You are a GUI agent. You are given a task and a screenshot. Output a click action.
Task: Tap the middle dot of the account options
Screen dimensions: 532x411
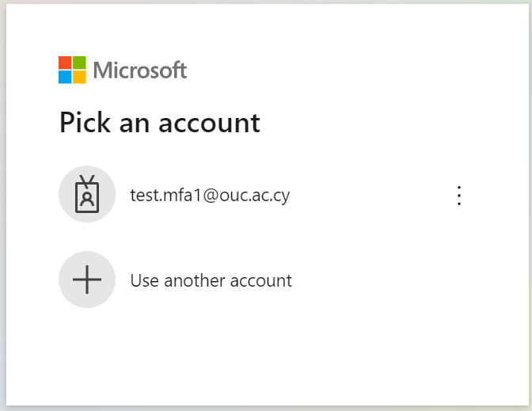[459, 196]
